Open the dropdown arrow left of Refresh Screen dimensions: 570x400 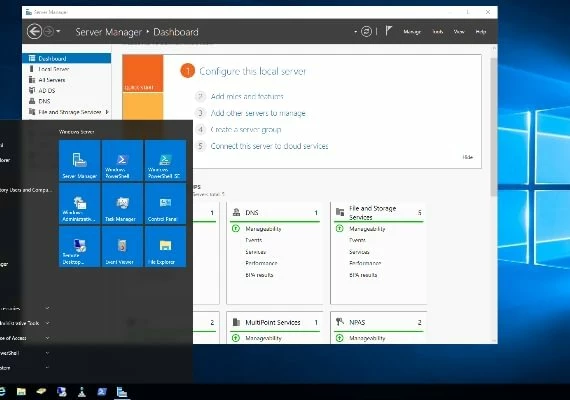pos(355,32)
